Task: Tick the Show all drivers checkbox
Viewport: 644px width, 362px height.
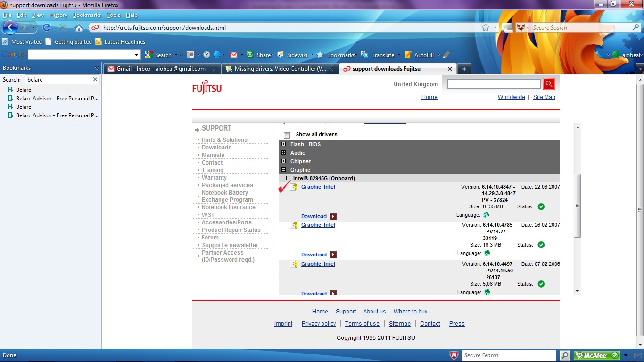Action: pyautogui.click(x=287, y=135)
